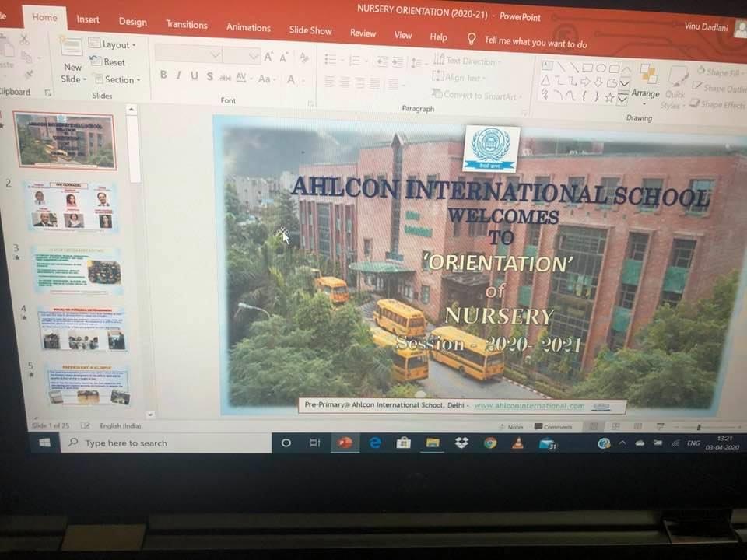This screenshot has width=747, height=560.
Task: Toggle Strikethrough formatting
Action: pyautogui.click(x=225, y=77)
